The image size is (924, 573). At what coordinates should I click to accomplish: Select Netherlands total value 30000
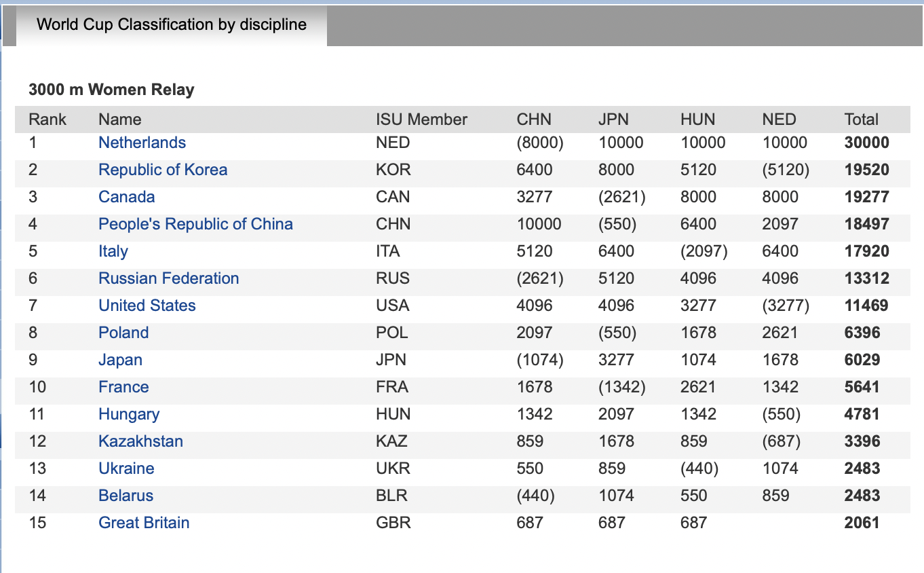pos(867,143)
